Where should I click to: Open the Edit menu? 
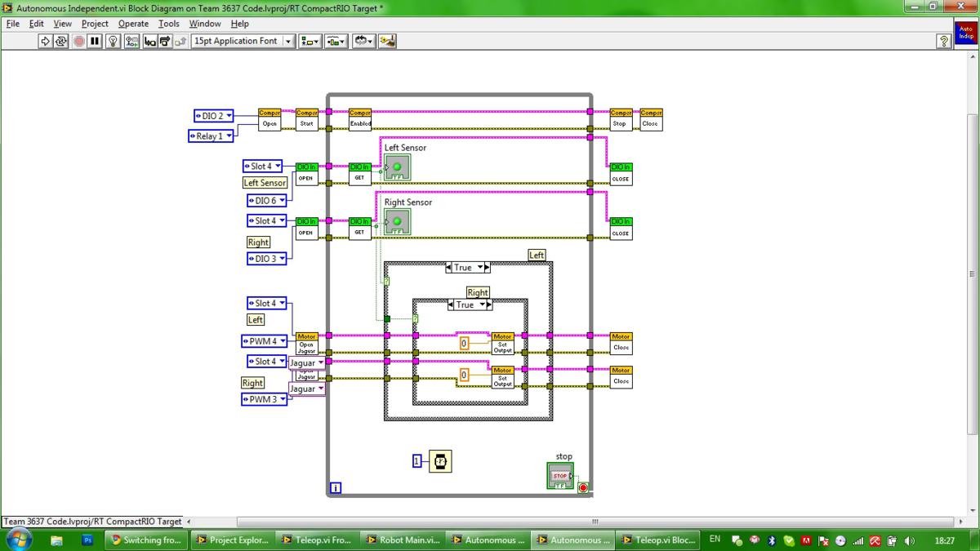click(37, 24)
